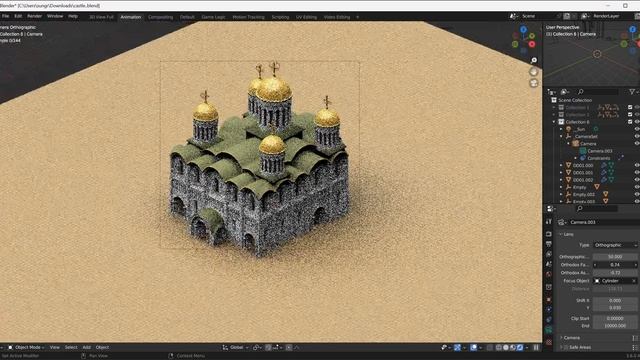Open the View Layer properties tab
This screenshot has height=360, width=640.
549,254
